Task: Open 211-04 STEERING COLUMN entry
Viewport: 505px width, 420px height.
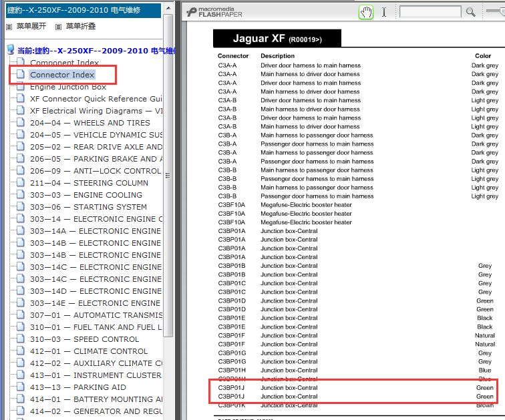Action: tap(89, 183)
